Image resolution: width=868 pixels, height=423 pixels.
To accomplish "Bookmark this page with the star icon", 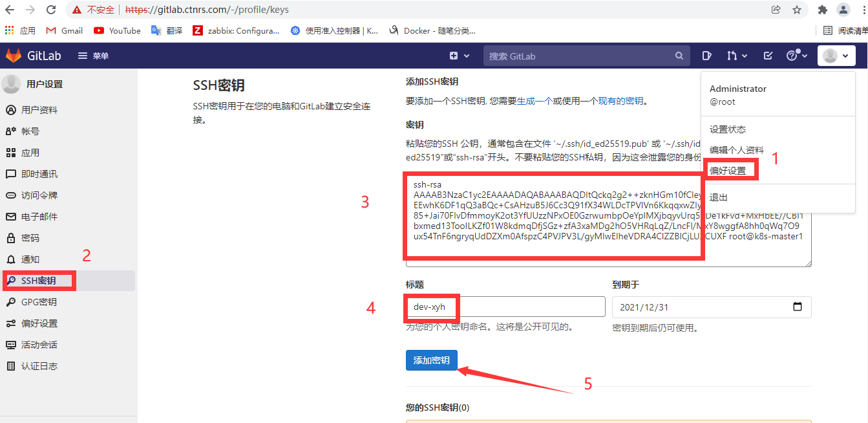I will point(797,10).
